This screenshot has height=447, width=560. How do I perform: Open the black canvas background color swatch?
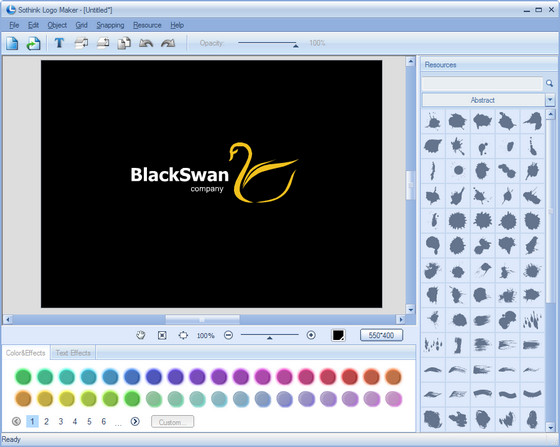coord(338,335)
